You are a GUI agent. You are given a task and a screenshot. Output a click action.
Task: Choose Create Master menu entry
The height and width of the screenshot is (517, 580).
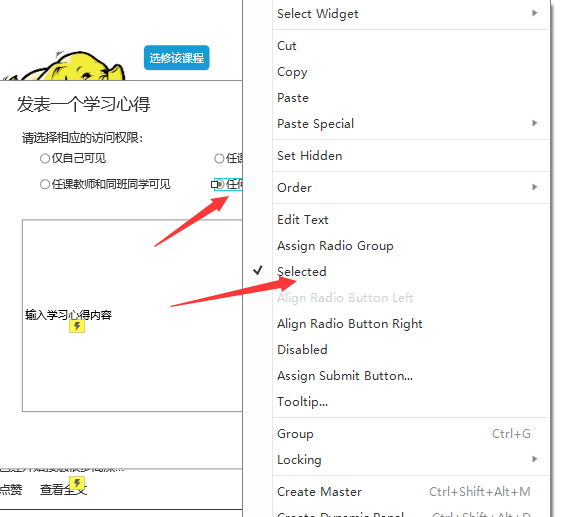click(x=411, y=492)
